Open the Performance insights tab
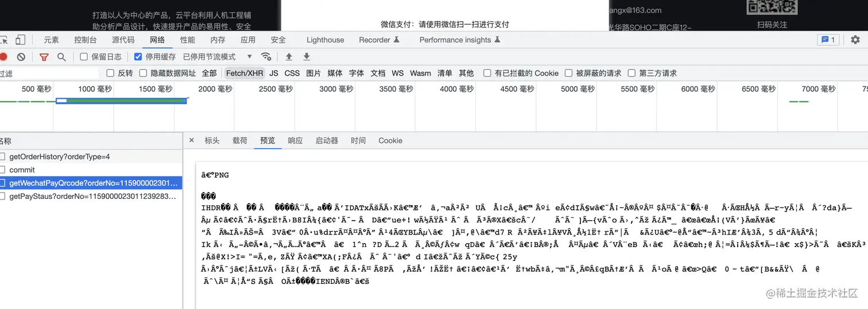868x309 pixels. pyautogui.click(x=460, y=40)
